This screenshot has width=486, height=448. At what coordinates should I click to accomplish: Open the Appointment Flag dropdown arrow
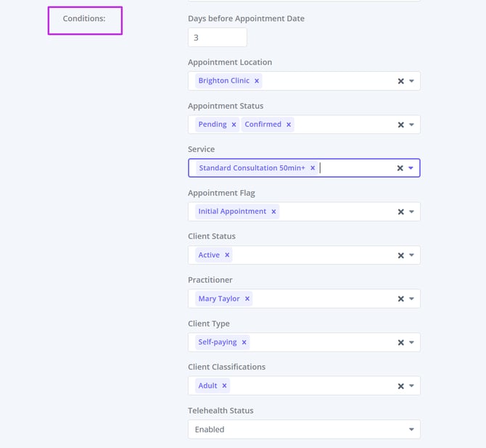pyautogui.click(x=411, y=212)
